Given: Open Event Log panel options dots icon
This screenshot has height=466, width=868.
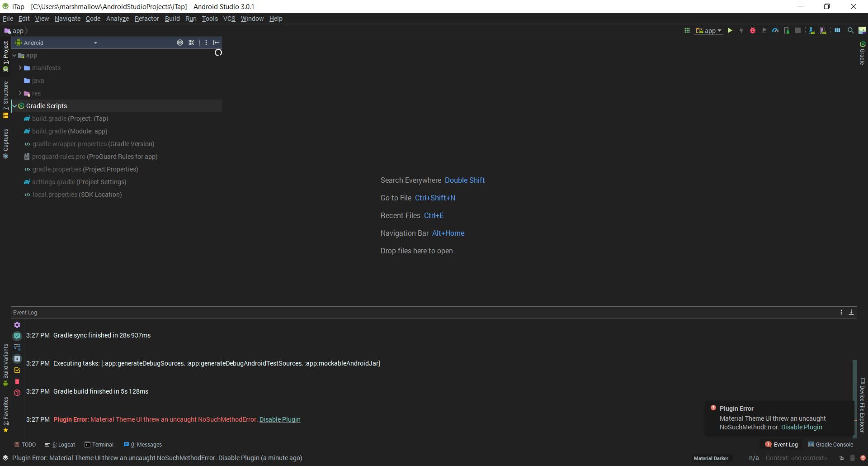Looking at the screenshot, I should pyautogui.click(x=841, y=312).
